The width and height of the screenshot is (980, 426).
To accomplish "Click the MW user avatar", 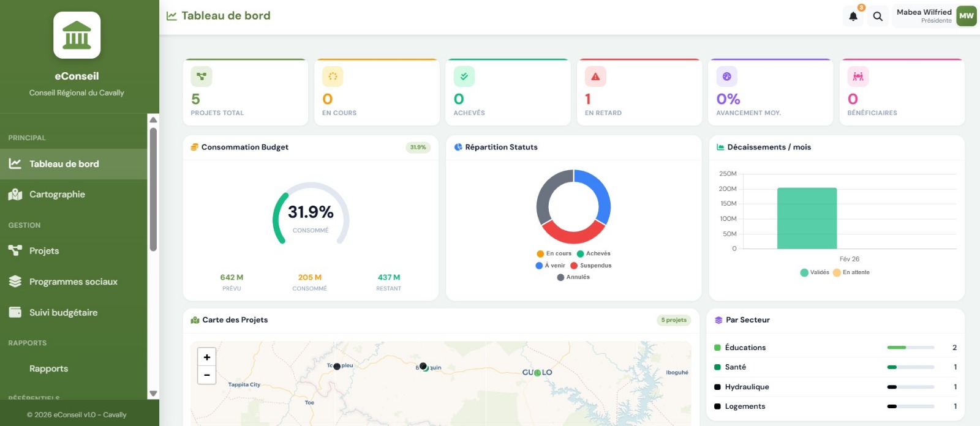I will click(x=966, y=16).
